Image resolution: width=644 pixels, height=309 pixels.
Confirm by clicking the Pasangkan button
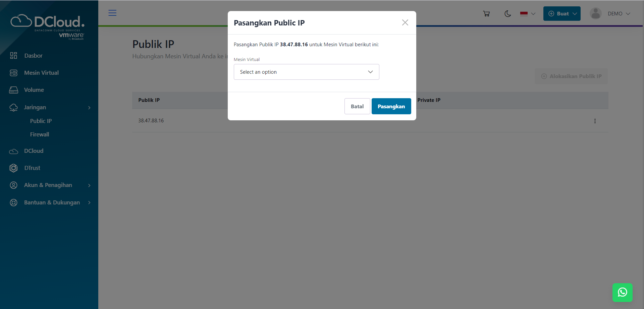coord(391,106)
